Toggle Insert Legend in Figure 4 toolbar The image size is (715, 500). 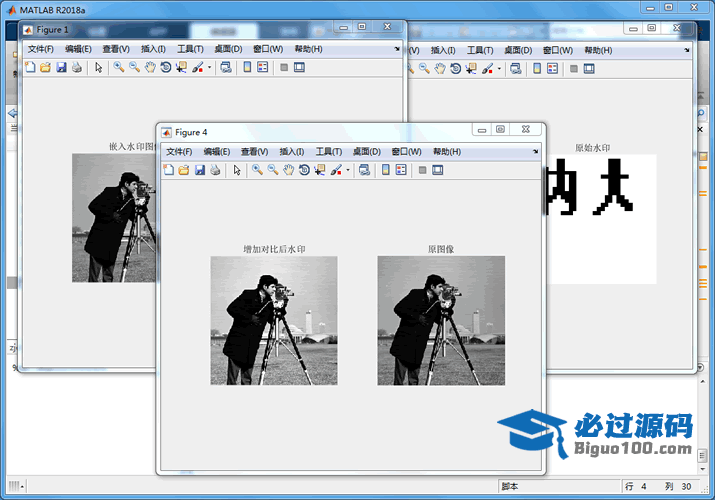coord(401,170)
